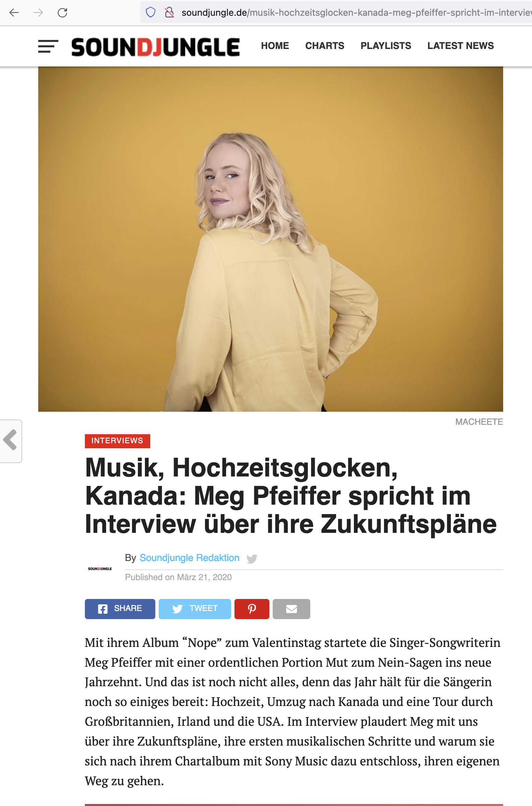This screenshot has width=532, height=806.
Task: Reload the page with refresh icon
Action: pos(62,13)
